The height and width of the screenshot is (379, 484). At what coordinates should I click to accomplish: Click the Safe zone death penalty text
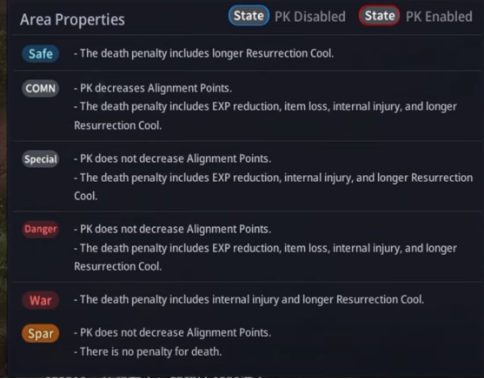pos(204,53)
